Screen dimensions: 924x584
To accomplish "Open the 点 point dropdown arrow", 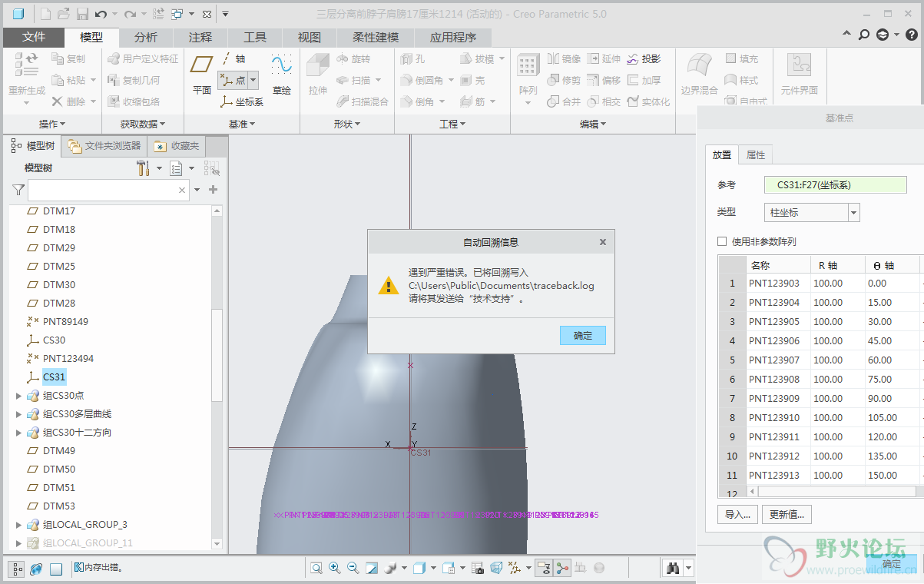I will [x=253, y=80].
